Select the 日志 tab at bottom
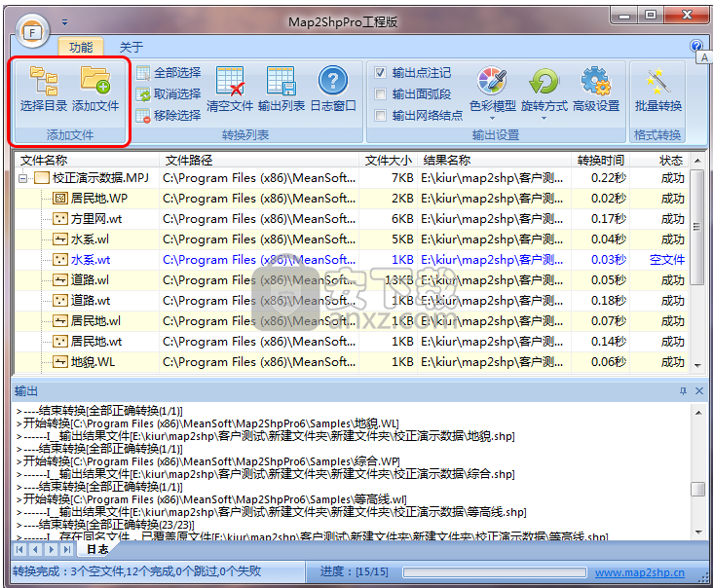The image size is (713, 588). 97,549
